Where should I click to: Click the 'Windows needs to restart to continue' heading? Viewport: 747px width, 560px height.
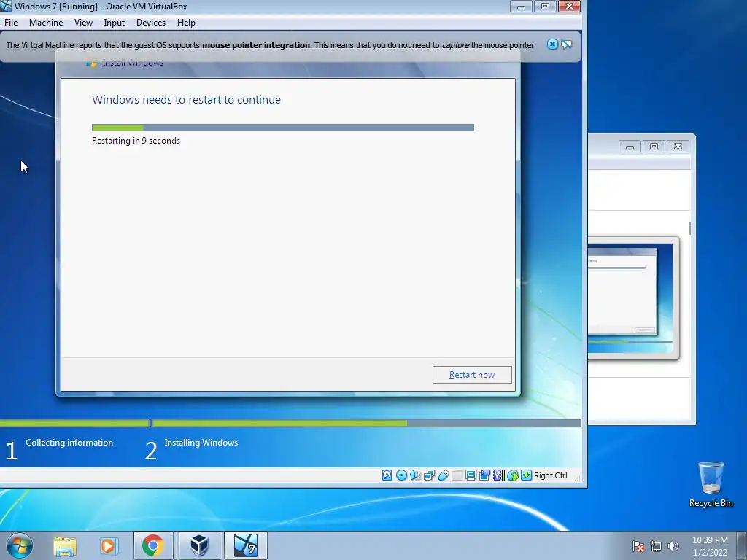click(186, 99)
